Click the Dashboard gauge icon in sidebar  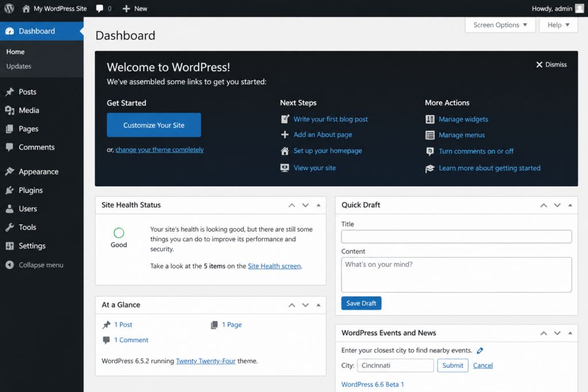click(10, 31)
